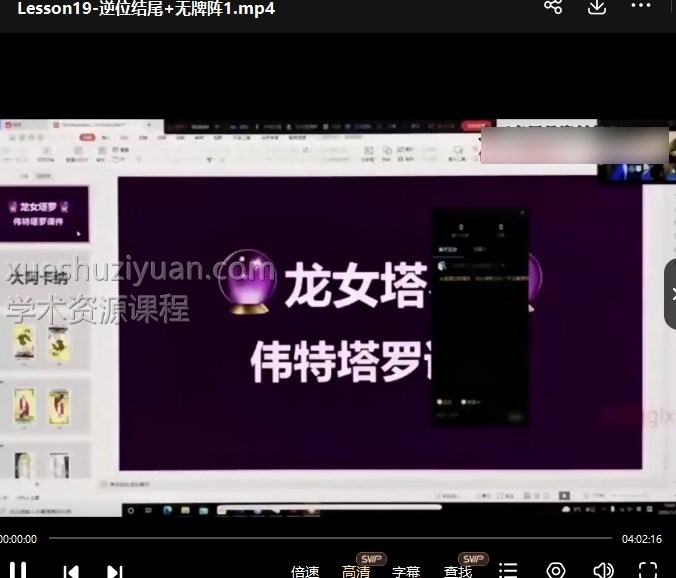This screenshot has width=676, height=578.
Task: Open the 倍速 playback speed menu
Action: [x=305, y=572]
